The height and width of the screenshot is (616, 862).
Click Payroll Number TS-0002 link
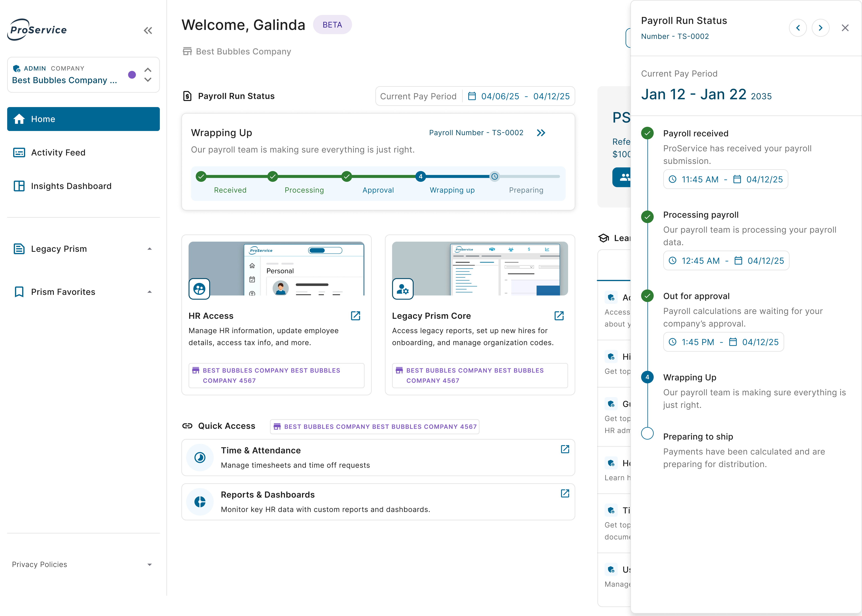coord(476,133)
